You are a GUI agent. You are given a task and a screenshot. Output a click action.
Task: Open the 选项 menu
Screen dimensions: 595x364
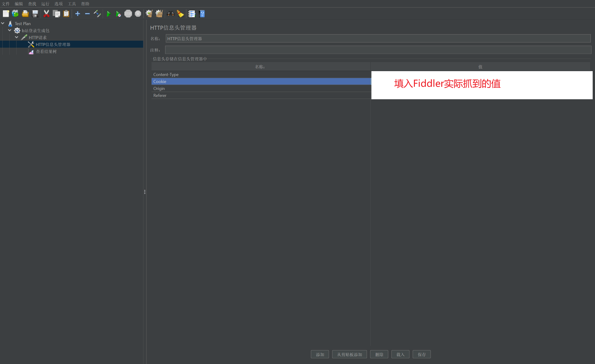pos(58,4)
